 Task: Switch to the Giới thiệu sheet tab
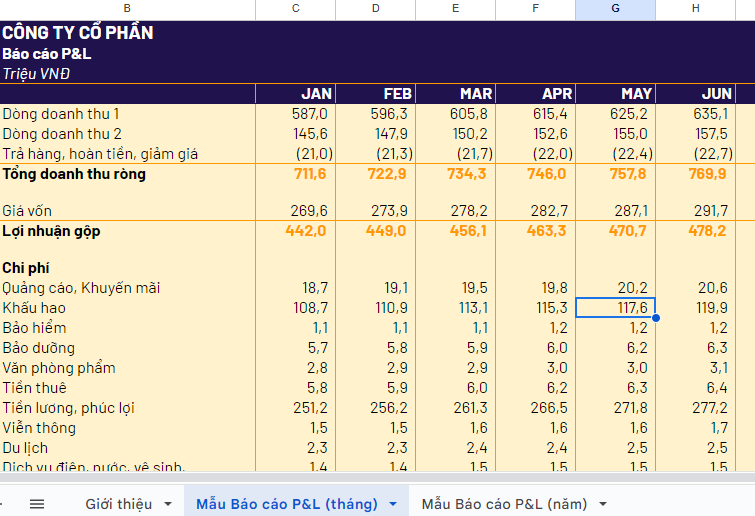click(118, 503)
